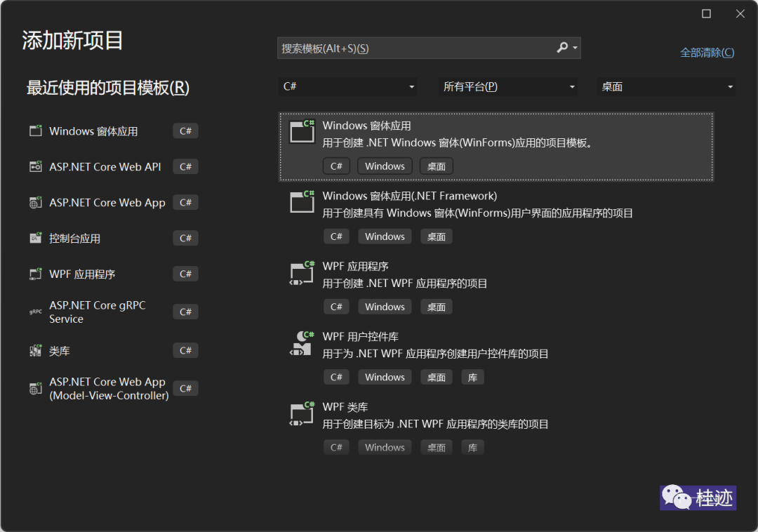Image resolution: width=758 pixels, height=532 pixels.
Task: Click the 控制台应用 console icon
Action: click(x=36, y=238)
